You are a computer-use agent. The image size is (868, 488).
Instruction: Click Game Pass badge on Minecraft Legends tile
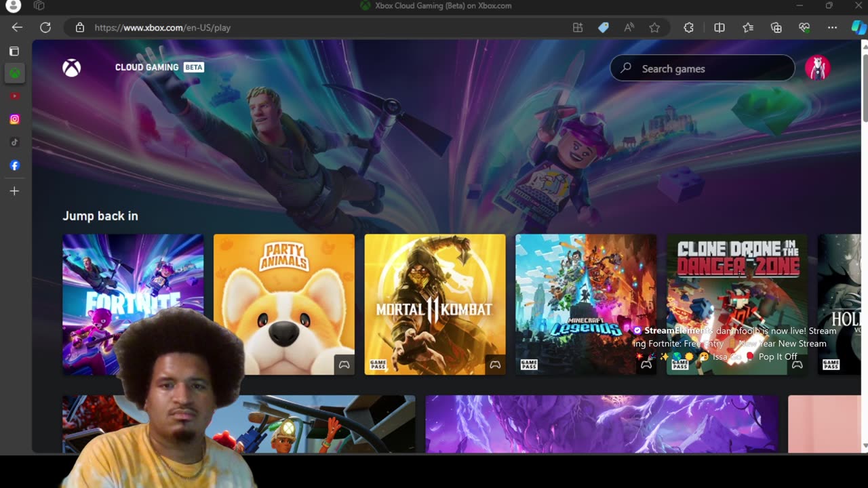point(529,365)
